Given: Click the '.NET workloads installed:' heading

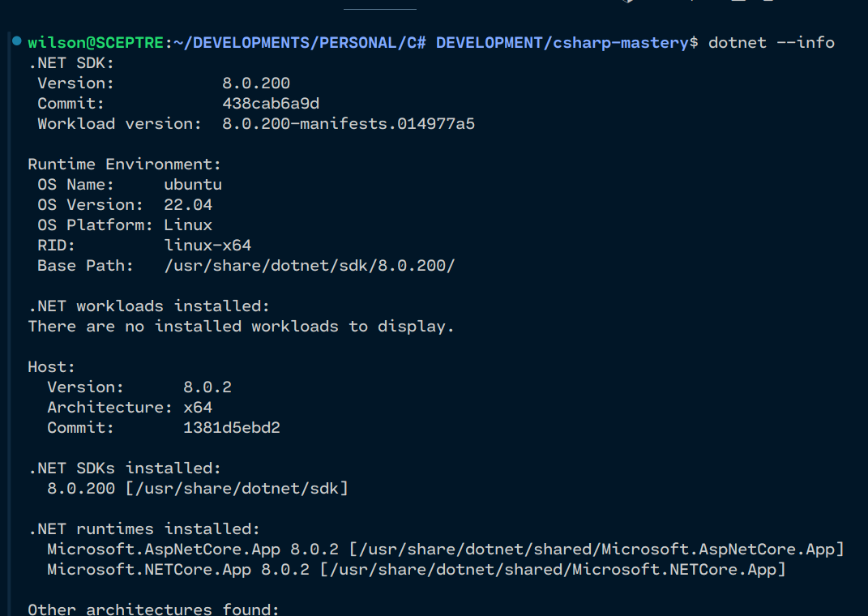Looking at the screenshot, I should pos(149,306).
